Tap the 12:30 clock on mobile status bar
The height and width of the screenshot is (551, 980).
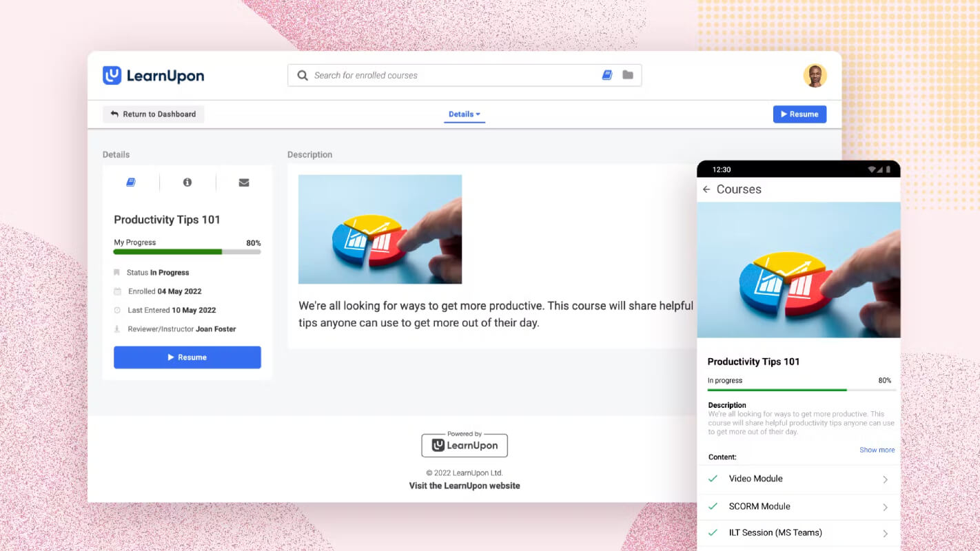(722, 169)
